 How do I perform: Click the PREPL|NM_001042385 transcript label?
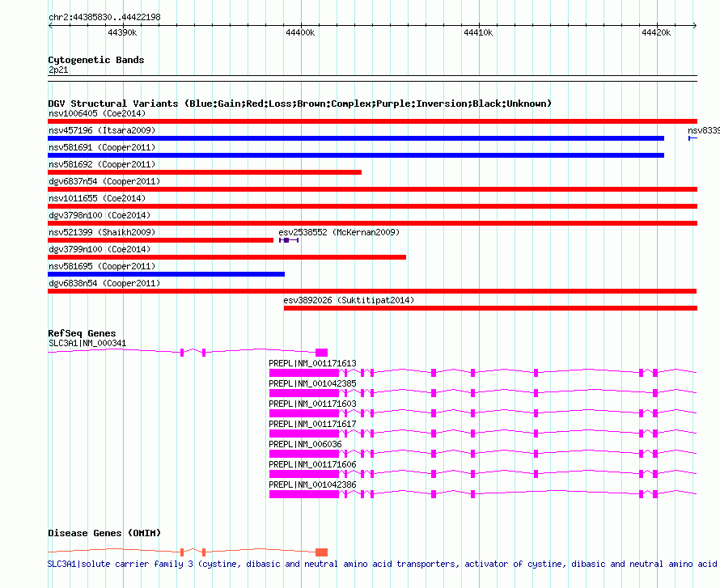(x=313, y=383)
